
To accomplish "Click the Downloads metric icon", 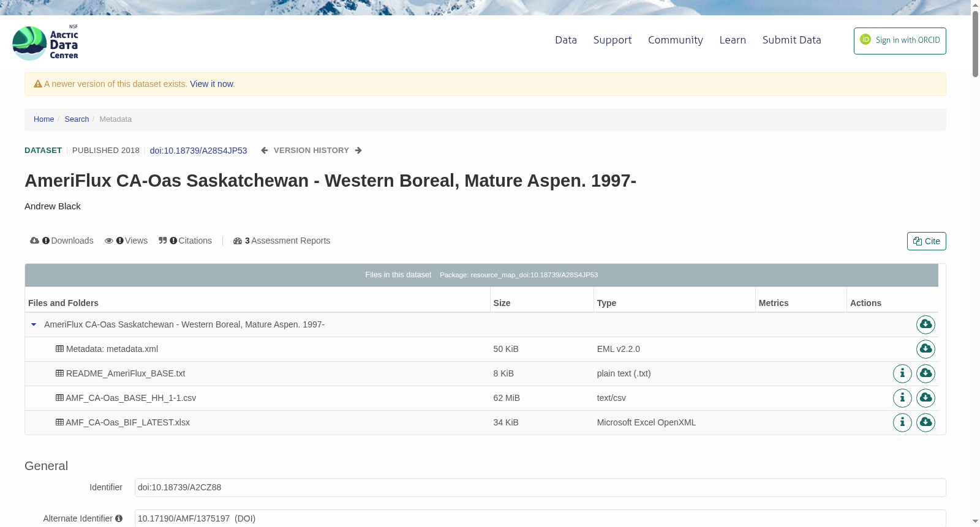I will pyautogui.click(x=34, y=241).
